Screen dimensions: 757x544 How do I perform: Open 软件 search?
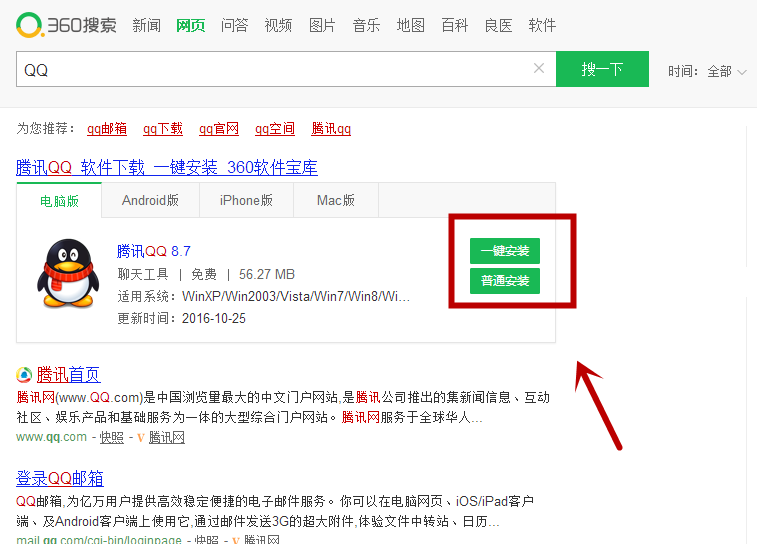coord(542,25)
